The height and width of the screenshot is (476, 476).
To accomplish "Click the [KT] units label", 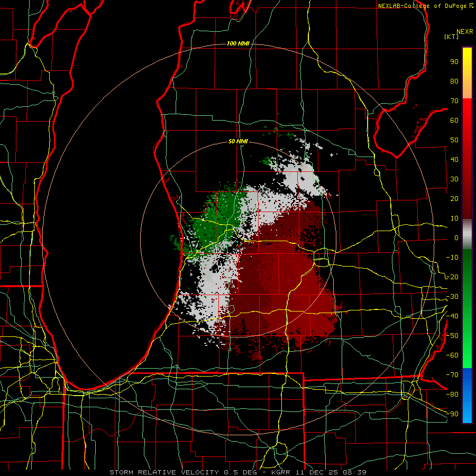I will pyautogui.click(x=452, y=36).
